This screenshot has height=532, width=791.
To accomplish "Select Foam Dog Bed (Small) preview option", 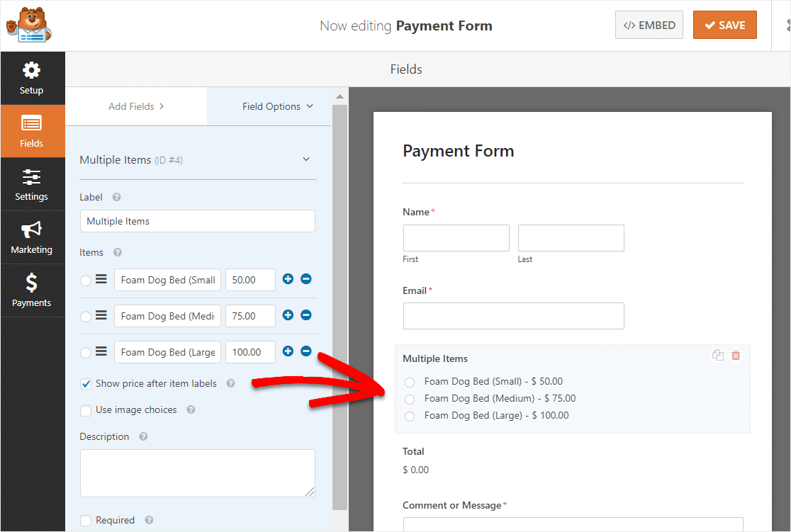I will 410,383.
